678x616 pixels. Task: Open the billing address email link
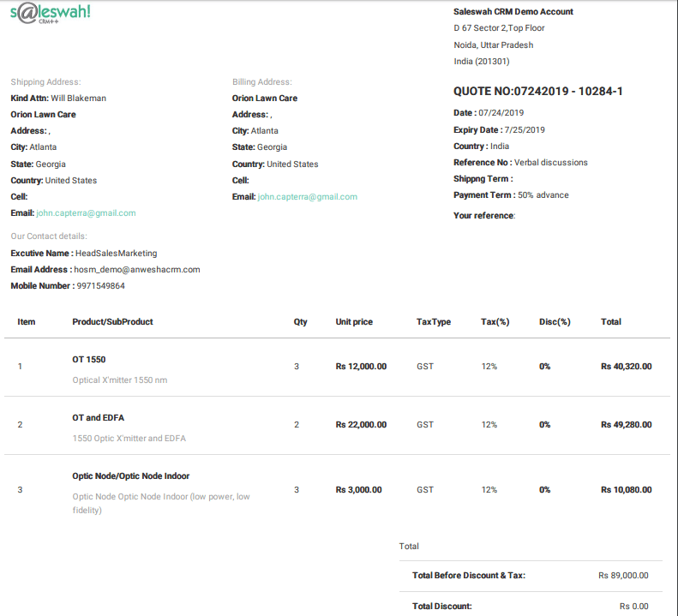click(x=308, y=197)
